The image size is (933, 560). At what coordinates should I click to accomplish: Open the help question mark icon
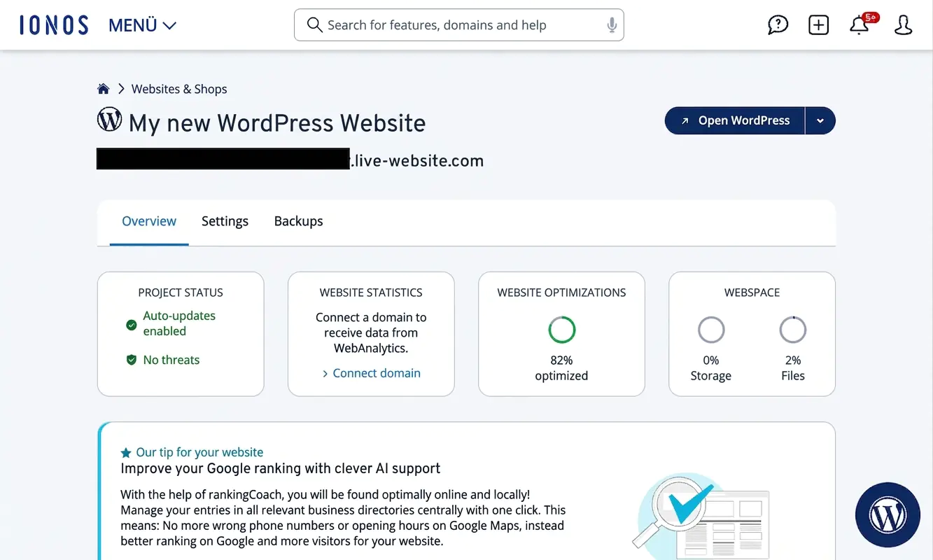778,24
